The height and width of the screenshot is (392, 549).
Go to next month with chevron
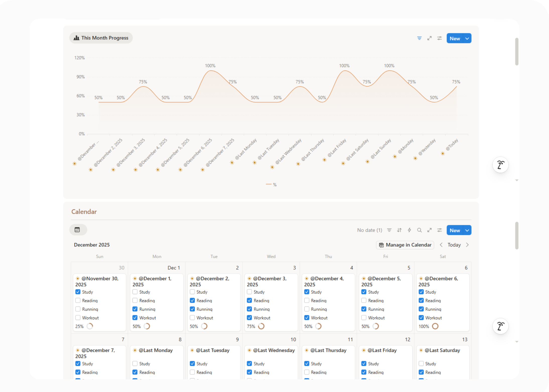[467, 245]
